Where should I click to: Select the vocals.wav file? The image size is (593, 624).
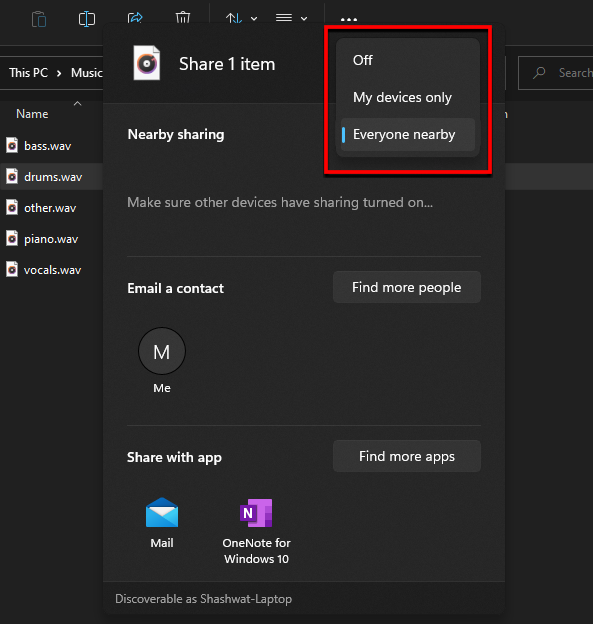(x=51, y=270)
